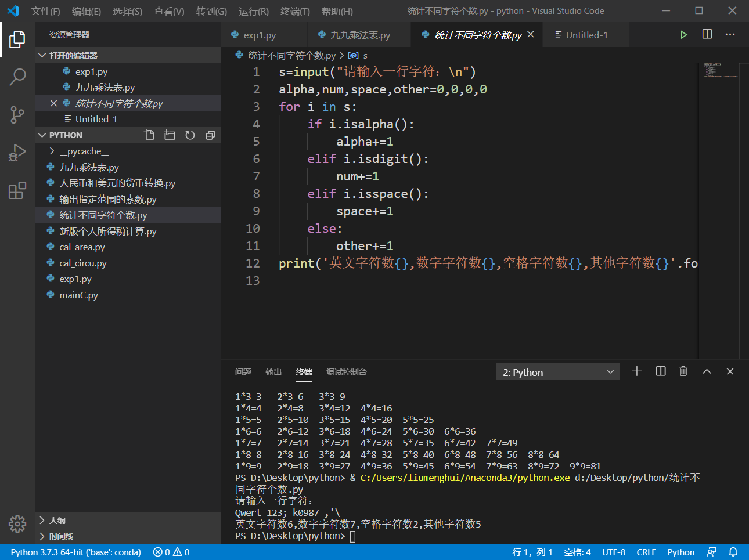This screenshot has width=749, height=560.
Task: Expand the 大纲 outline section
Action: pos(128,521)
